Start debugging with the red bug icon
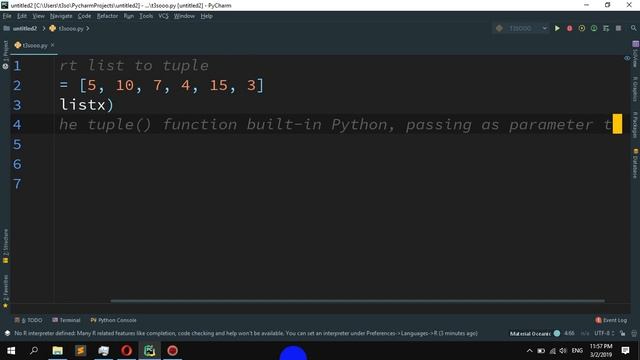640x360 pixels. pos(569,28)
